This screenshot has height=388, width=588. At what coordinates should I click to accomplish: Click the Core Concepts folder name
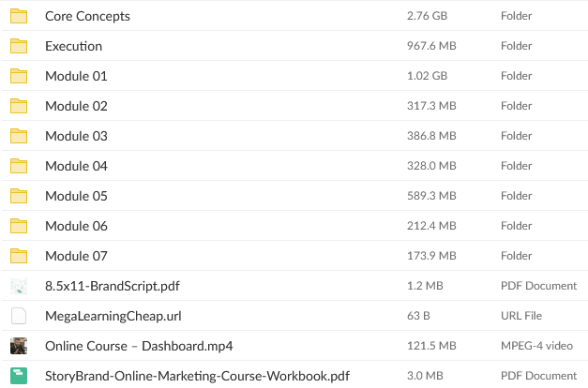pyautogui.click(x=88, y=16)
